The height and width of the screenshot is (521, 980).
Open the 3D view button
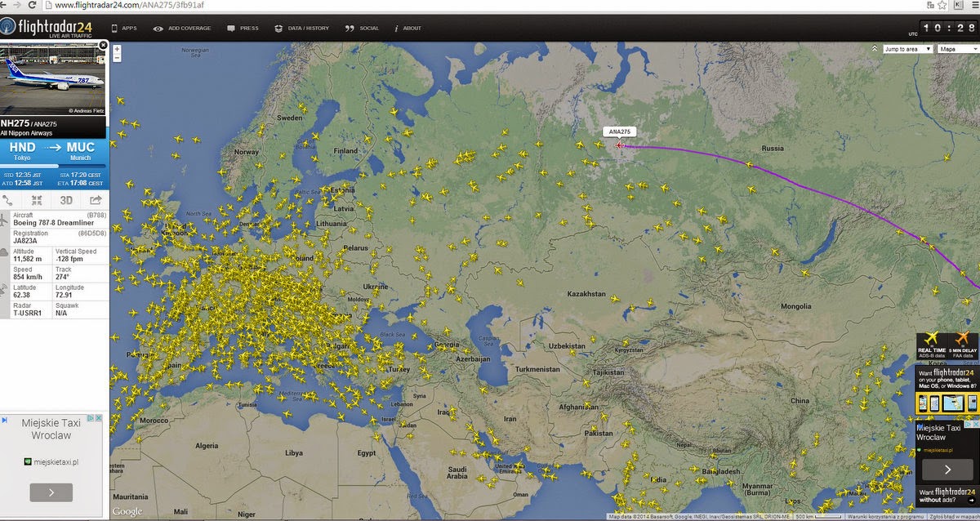coord(66,200)
